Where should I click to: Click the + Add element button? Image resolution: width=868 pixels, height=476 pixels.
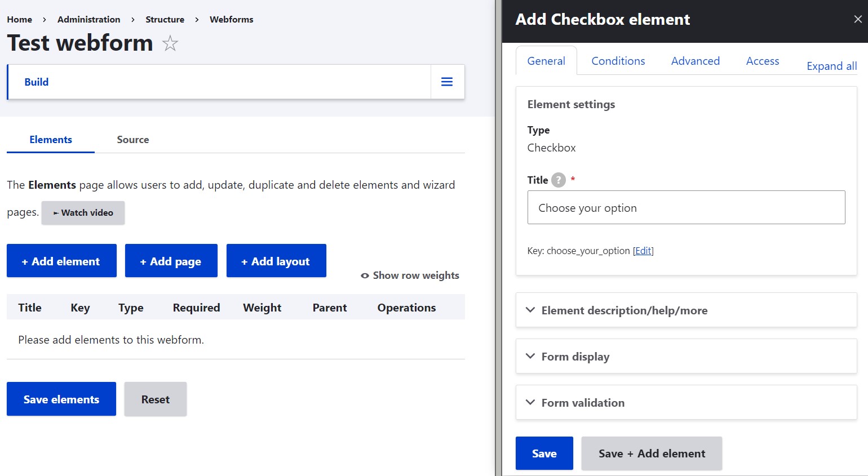[x=61, y=260]
